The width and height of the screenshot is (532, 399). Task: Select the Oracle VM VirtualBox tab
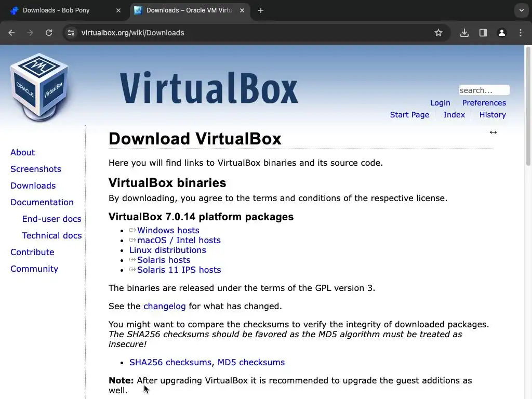point(190,10)
